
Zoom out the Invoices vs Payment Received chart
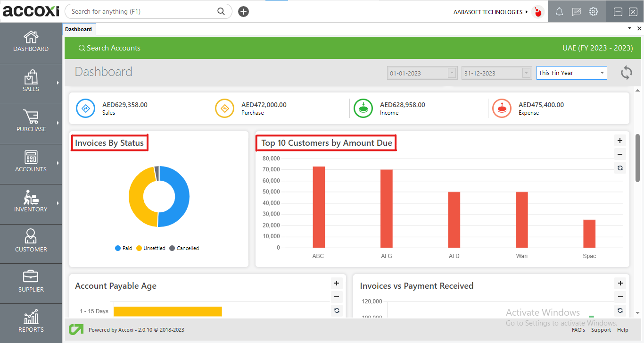(620, 297)
